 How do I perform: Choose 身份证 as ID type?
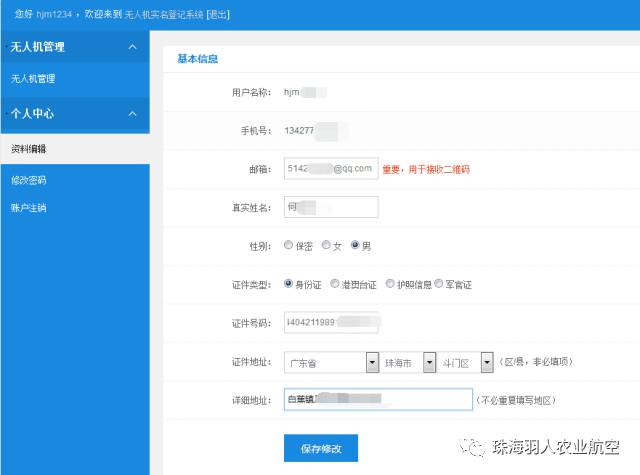[x=289, y=284]
